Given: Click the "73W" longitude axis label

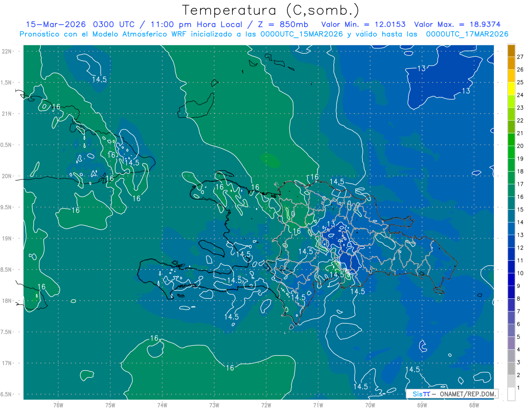Looking at the screenshot, I should pos(214,405).
